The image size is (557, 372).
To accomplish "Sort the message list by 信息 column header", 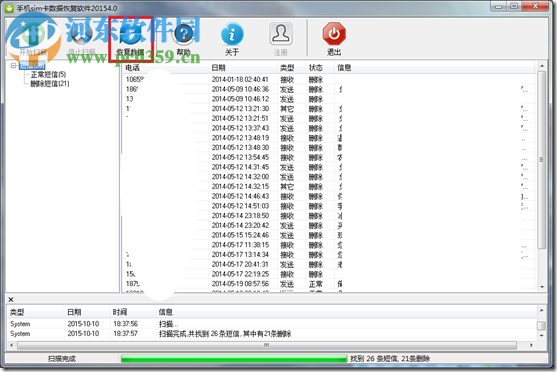I will point(434,68).
